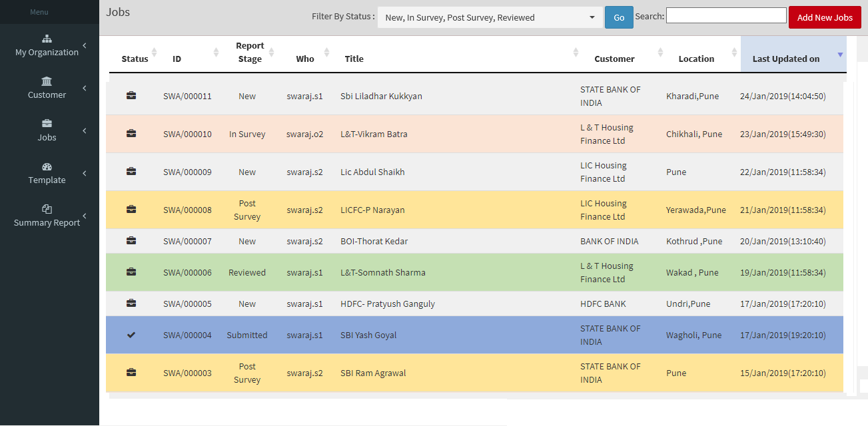Sort by ID column arrows

tap(216, 52)
